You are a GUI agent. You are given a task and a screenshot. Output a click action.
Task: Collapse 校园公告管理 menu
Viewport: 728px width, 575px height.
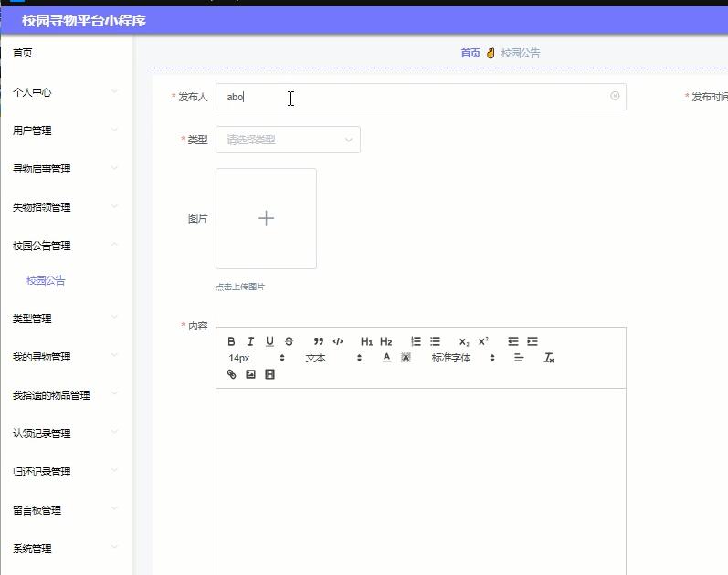tap(65, 246)
